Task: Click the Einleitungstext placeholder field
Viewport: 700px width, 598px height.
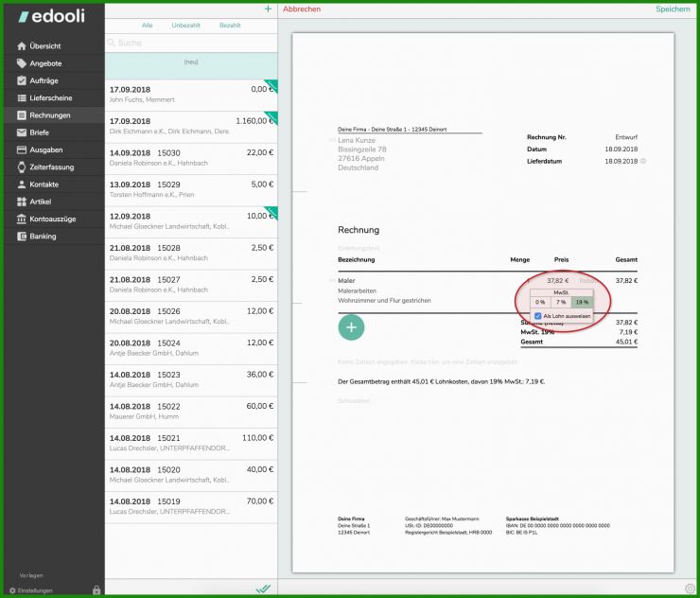Action: (359, 248)
